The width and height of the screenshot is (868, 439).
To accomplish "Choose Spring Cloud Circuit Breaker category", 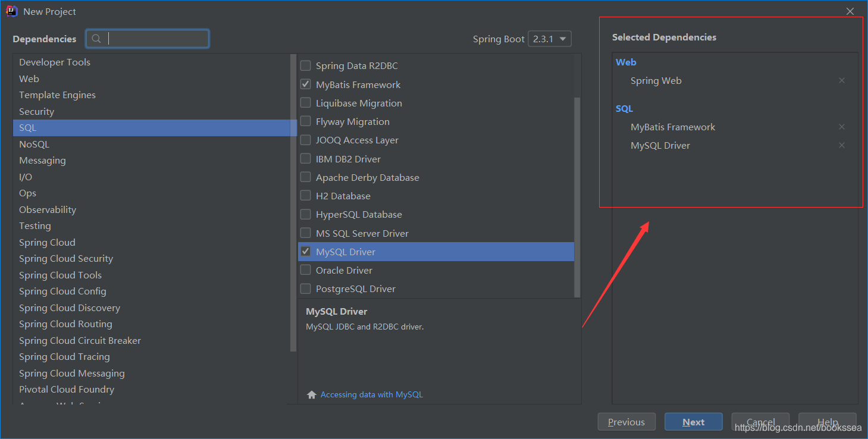I will [151, 340].
